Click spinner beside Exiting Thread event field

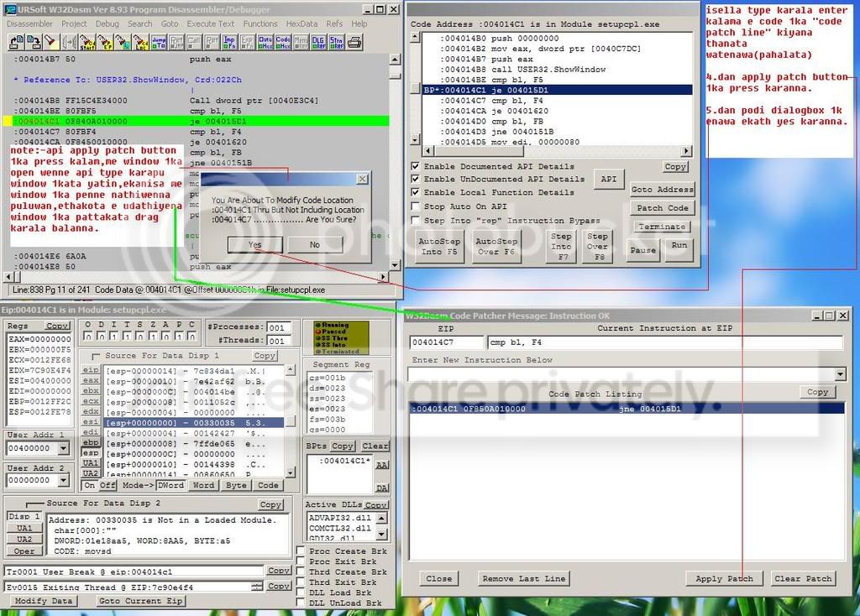tap(257, 587)
